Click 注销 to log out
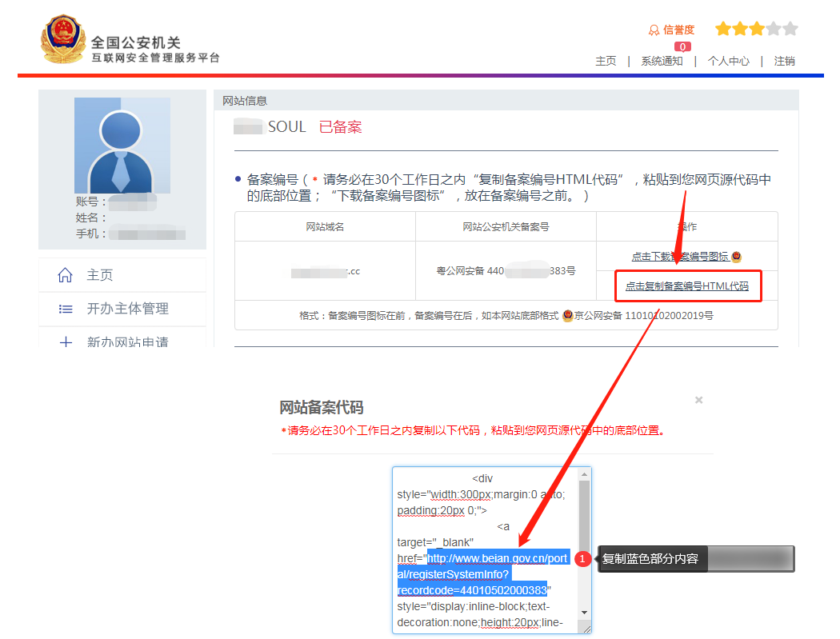840x639 pixels. point(784,61)
